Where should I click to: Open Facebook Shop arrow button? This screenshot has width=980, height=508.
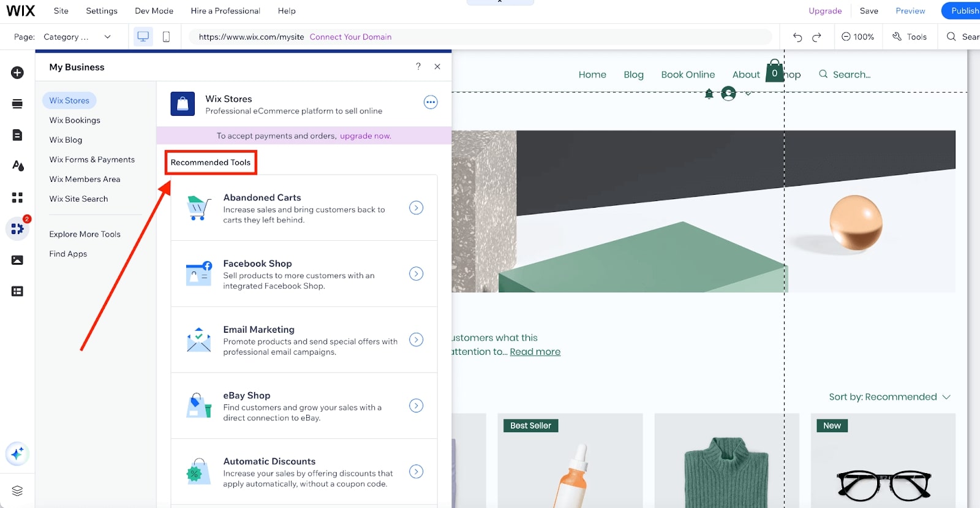point(416,274)
